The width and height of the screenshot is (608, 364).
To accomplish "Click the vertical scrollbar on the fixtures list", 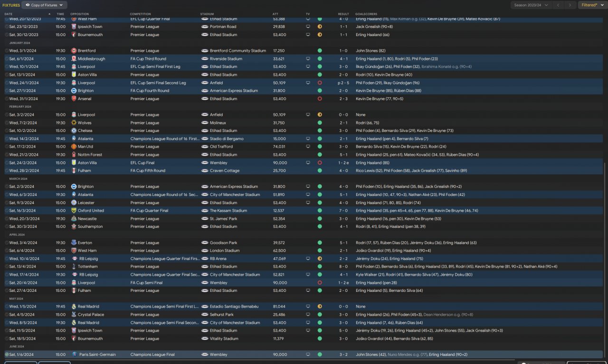I will 605,261.
